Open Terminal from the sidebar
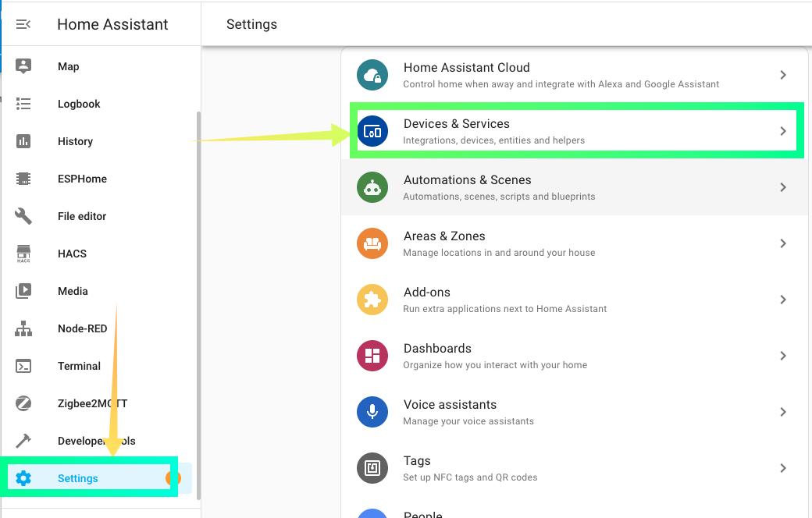This screenshot has height=518, width=812. click(98, 366)
